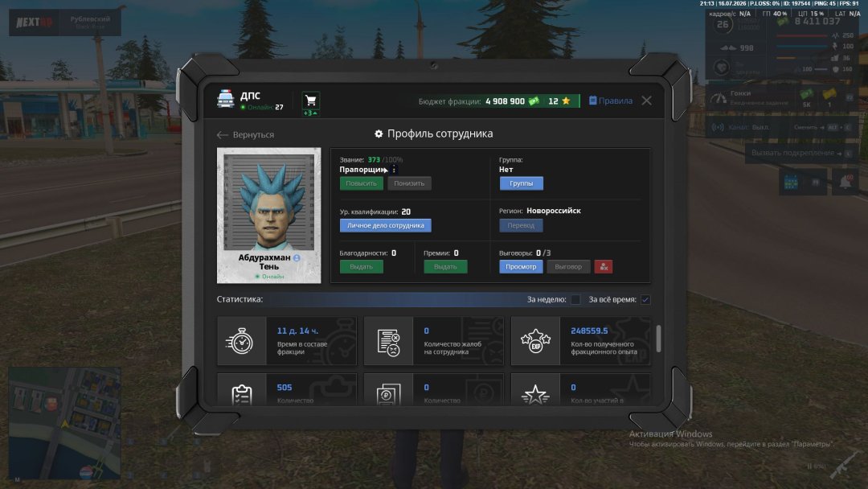Click the EXP stars experience icon
The width and height of the screenshot is (868, 489).
click(535, 341)
